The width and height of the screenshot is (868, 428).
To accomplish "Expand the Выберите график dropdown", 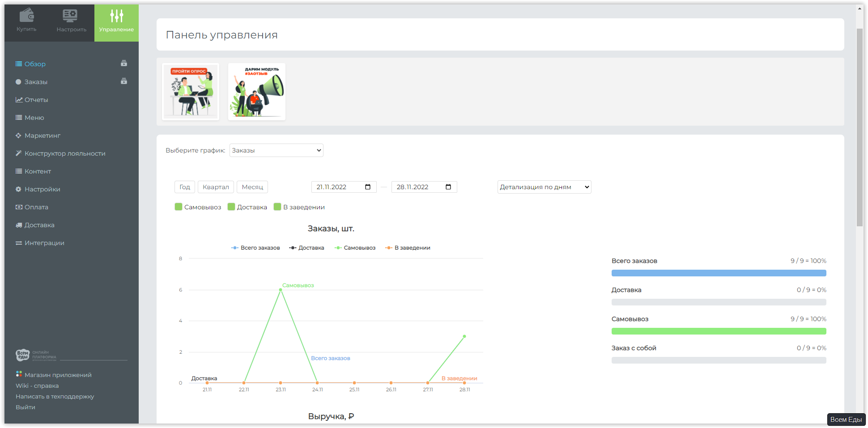I will pyautogui.click(x=277, y=150).
